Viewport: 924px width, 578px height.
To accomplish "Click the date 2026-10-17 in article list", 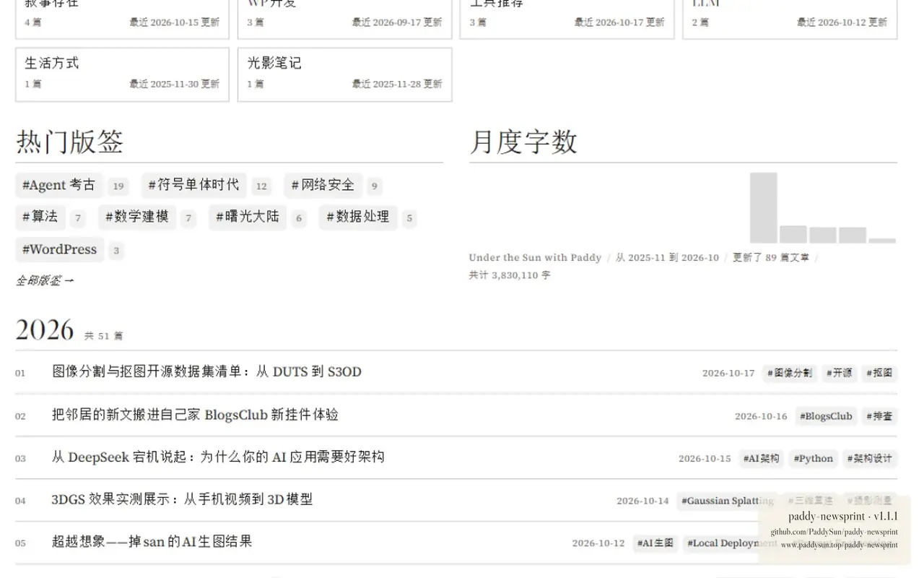I will click(x=728, y=374).
